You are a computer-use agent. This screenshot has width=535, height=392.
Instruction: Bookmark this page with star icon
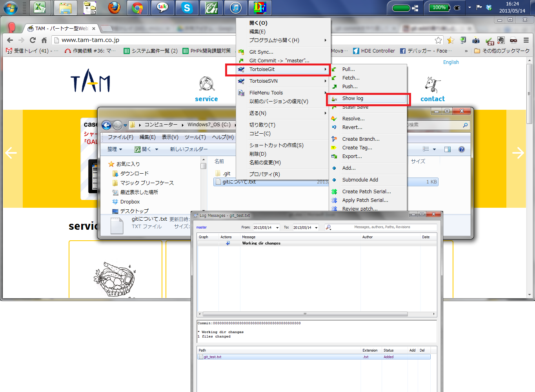[x=438, y=40]
